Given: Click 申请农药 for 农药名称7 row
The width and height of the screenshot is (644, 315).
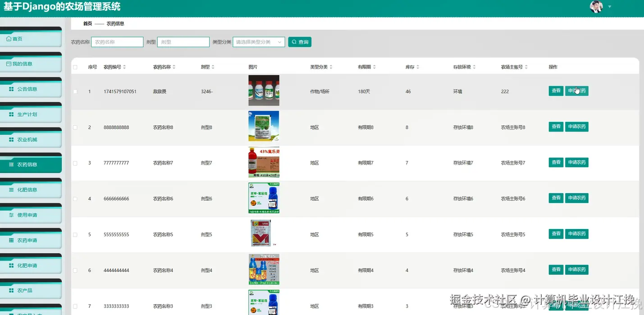Looking at the screenshot, I should (577, 162).
